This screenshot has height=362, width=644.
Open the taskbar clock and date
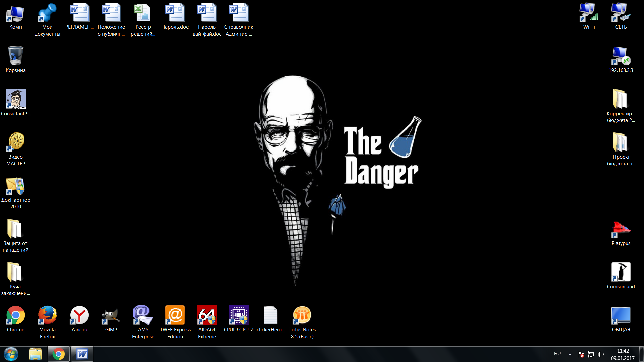pos(623,354)
